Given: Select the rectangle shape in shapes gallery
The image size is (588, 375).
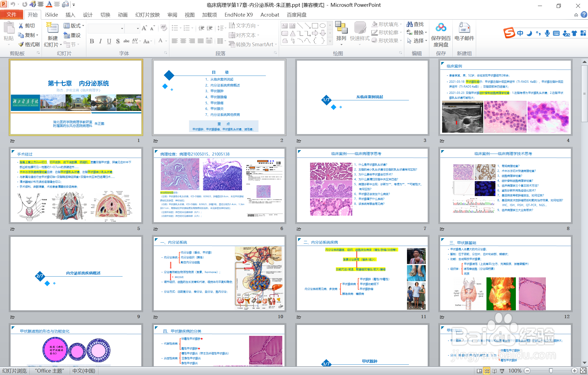Looking at the screenshot, I should pos(315,26).
